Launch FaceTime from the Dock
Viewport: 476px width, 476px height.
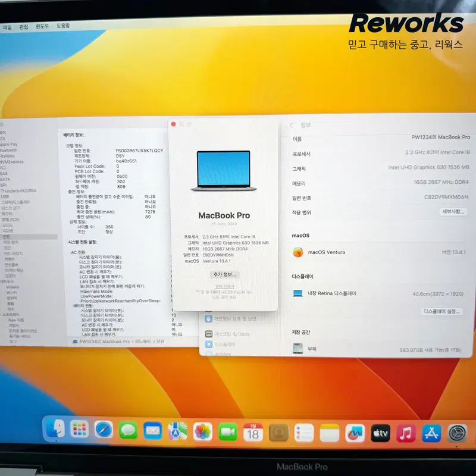tap(228, 432)
